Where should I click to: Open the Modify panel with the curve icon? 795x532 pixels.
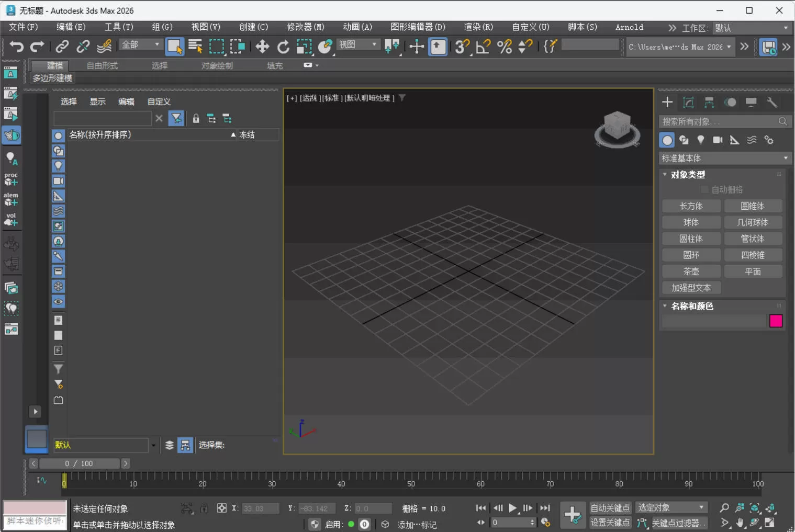point(688,102)
